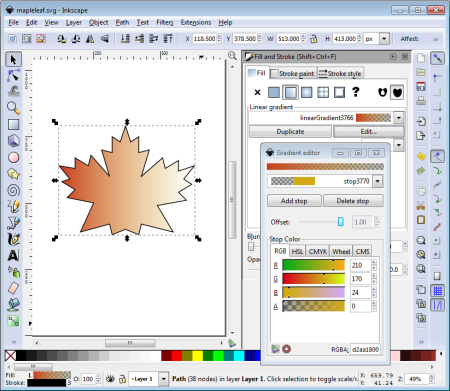Select the Selector arrow tool

[x=13, y=59]
